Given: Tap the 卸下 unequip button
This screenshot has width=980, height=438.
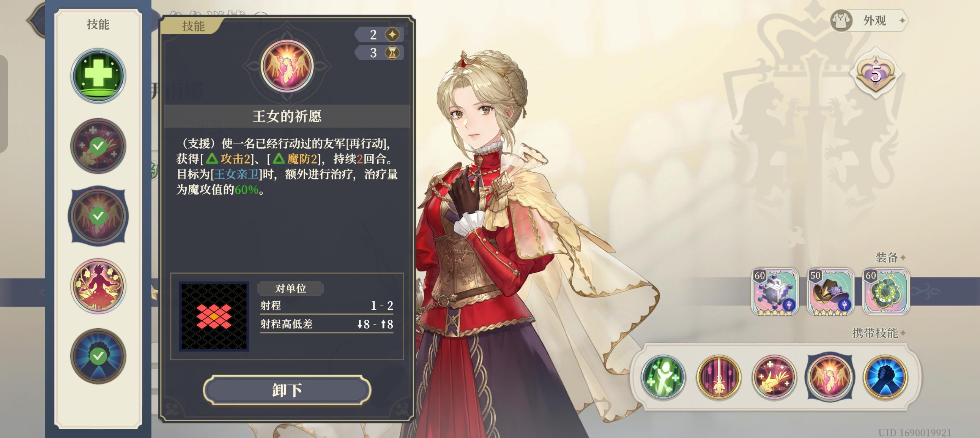Looking at the screenshot, I should [x=287, y=390].
